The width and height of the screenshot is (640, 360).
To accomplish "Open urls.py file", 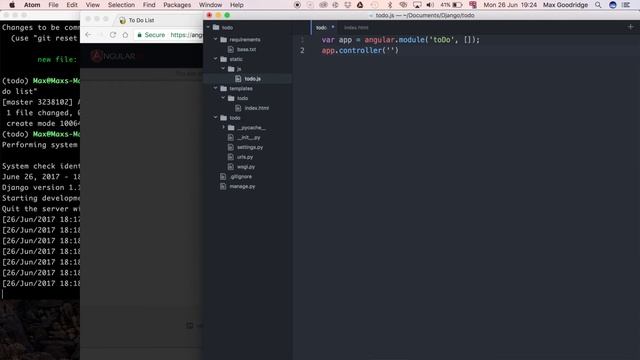I will [245, 157].
